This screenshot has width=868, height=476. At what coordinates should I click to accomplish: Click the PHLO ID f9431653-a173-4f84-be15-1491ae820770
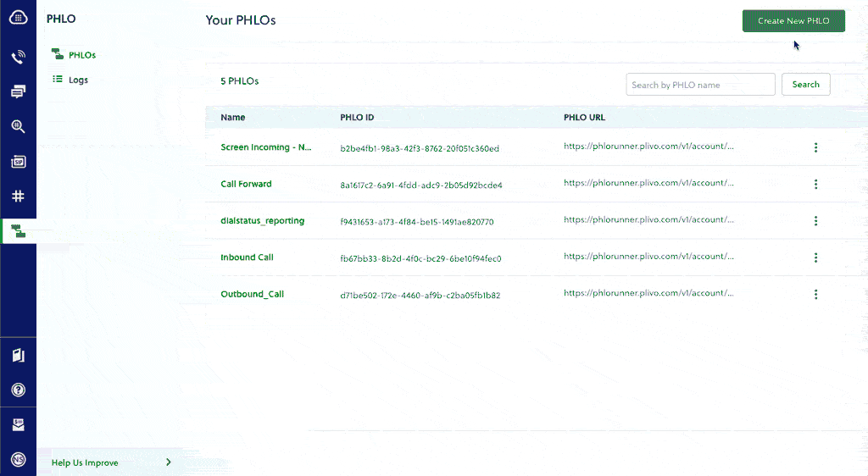[417, 222]
